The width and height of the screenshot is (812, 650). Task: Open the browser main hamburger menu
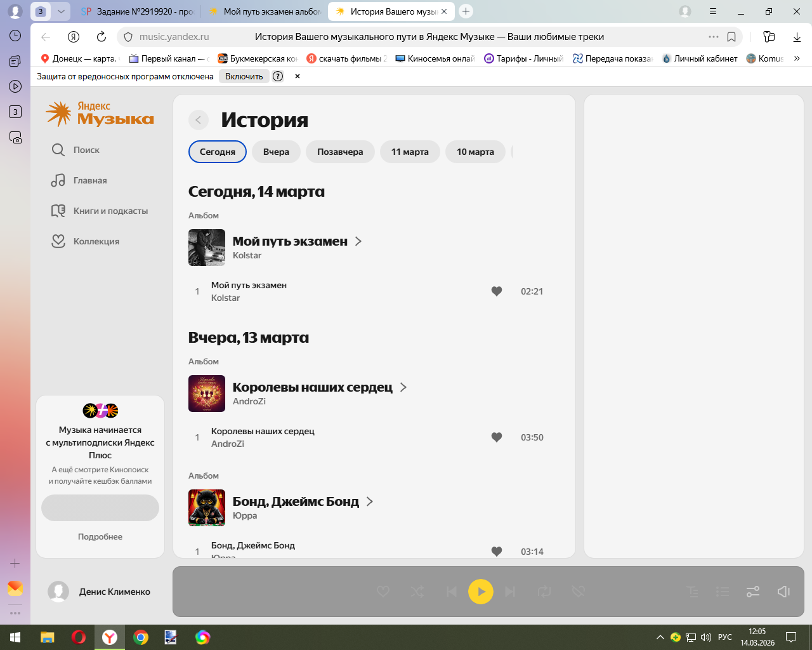click(713, 11)
